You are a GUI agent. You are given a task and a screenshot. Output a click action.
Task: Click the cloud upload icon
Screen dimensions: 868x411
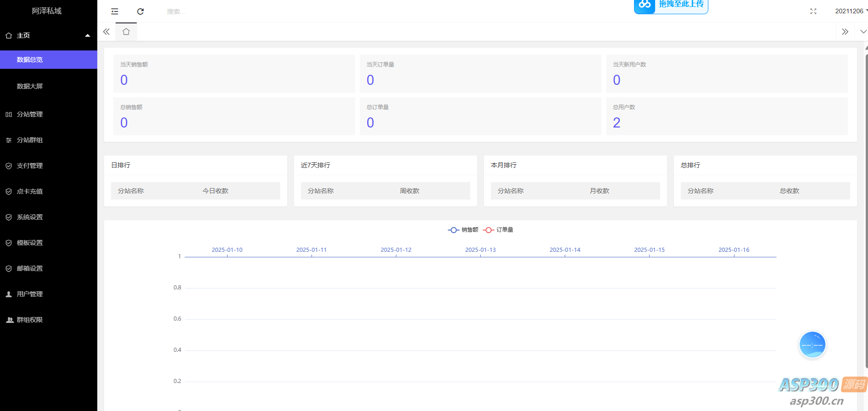pos(645,5)
